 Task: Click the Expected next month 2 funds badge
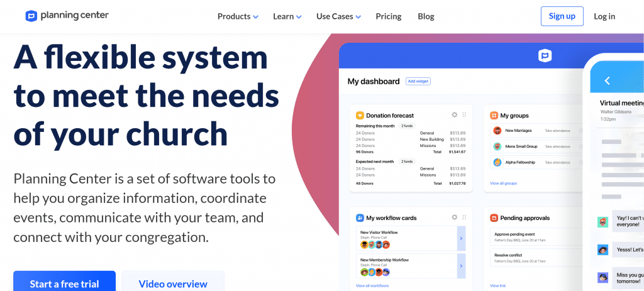(407, 162)
